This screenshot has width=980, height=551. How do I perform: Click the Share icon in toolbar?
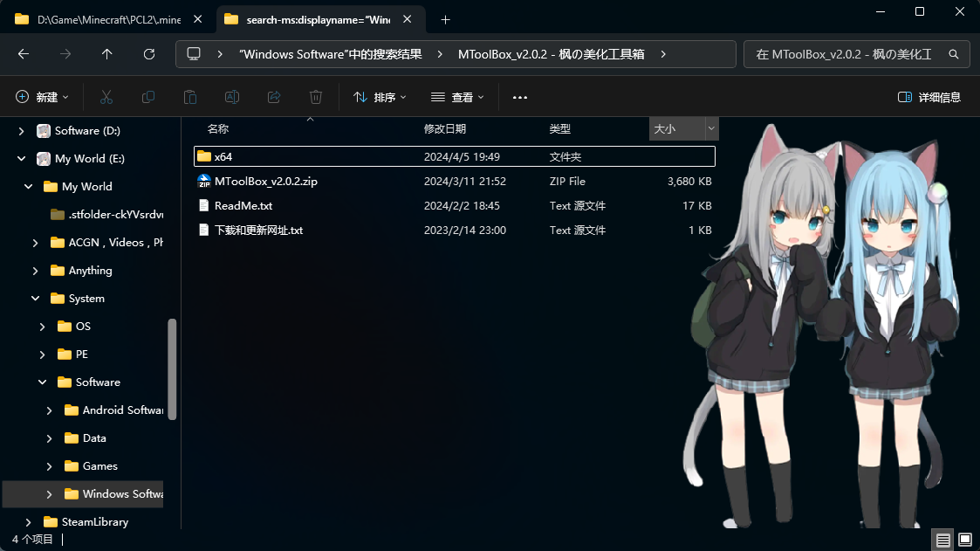click(x=274, y=97)
